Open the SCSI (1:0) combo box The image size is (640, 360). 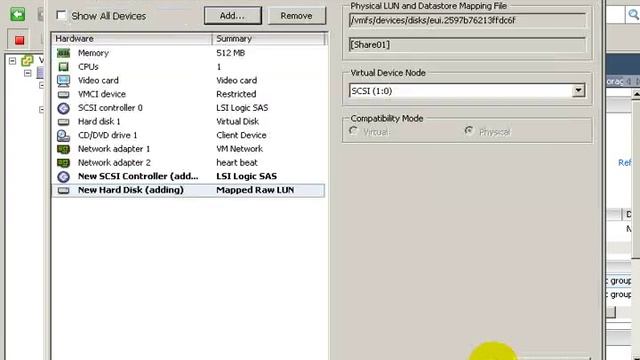coord(467,91)
